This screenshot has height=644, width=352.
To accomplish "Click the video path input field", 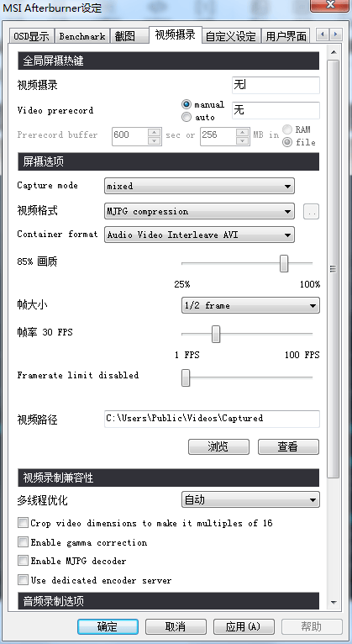I will 212,419.
